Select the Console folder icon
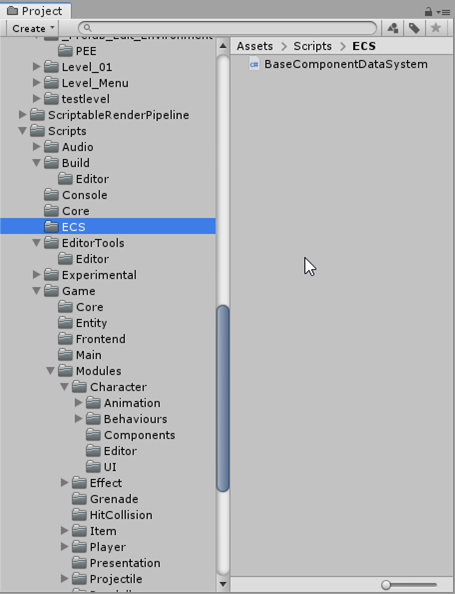This screenshot has height=594, width=455. [x=51, y=195]
